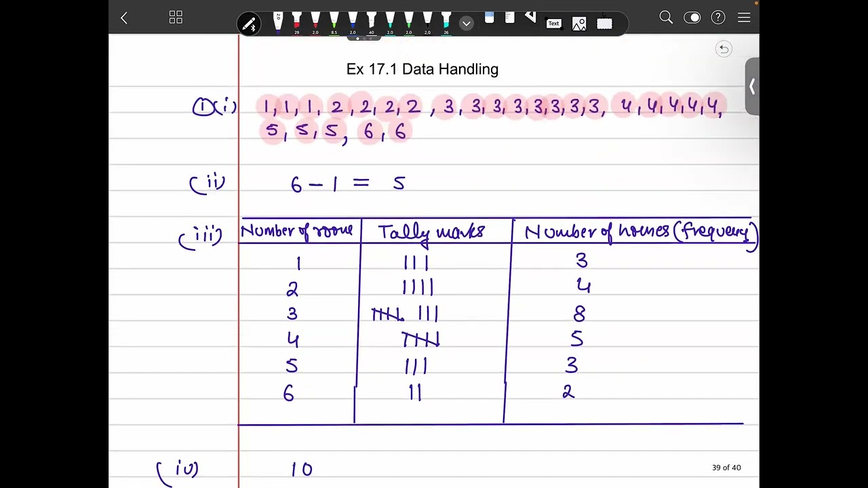Select the teal marker sized 26
Image resolution: width=868 pixels, height=488 pixels.
coord(446,23)
